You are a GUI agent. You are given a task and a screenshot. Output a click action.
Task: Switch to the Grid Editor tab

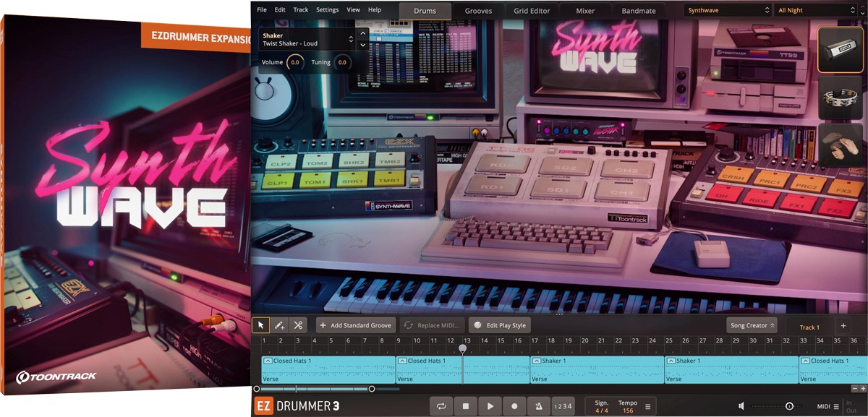(x=532, y=11)
